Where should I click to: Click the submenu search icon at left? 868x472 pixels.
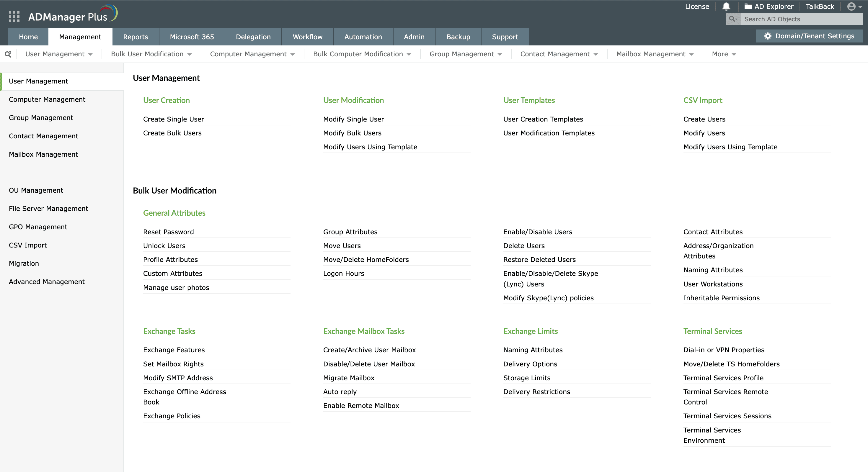coord(8,54)
